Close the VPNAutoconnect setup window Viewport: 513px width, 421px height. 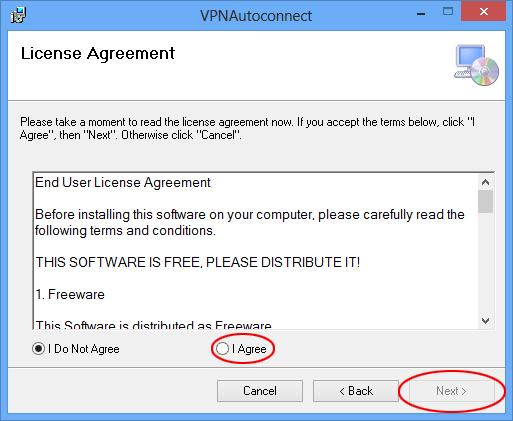pos(483,12)
